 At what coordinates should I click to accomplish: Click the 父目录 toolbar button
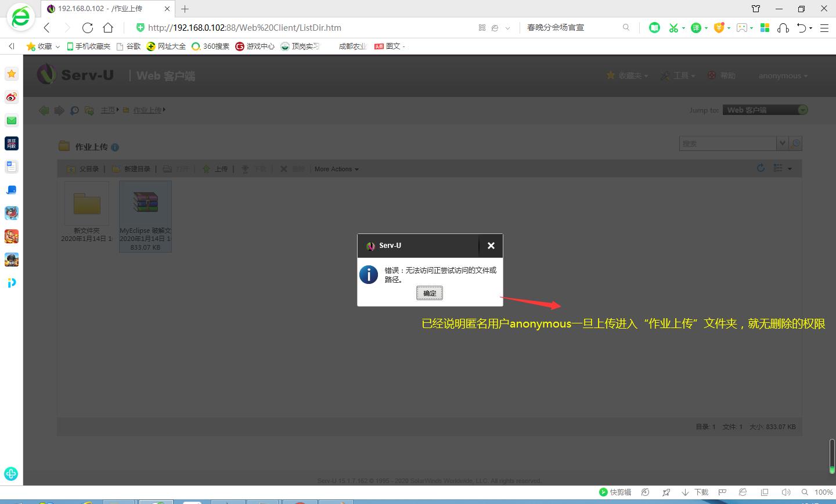[x=82, y=169]
